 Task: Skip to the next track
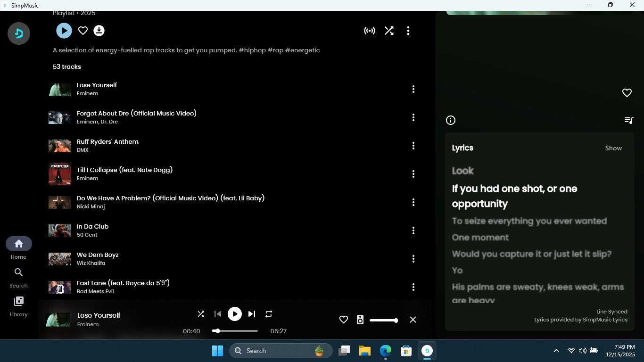(x=252, y=314)
